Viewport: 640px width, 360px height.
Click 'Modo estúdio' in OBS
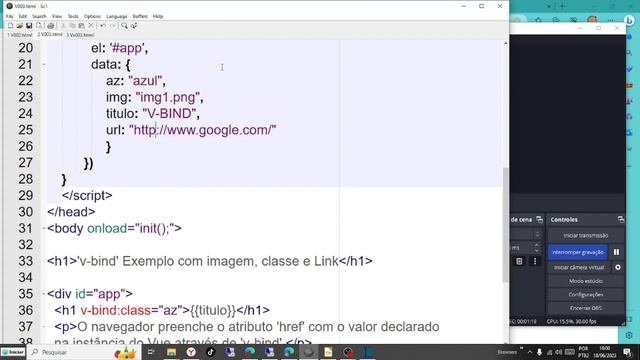click(586, 281)
